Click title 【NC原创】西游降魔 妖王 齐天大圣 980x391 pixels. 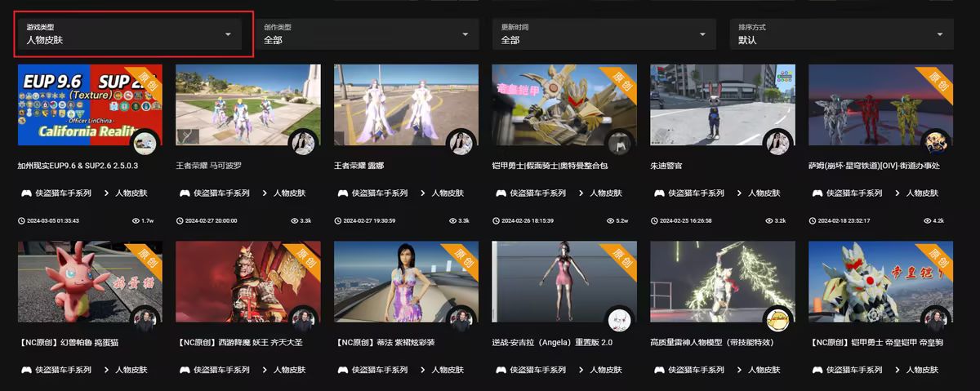239,343
